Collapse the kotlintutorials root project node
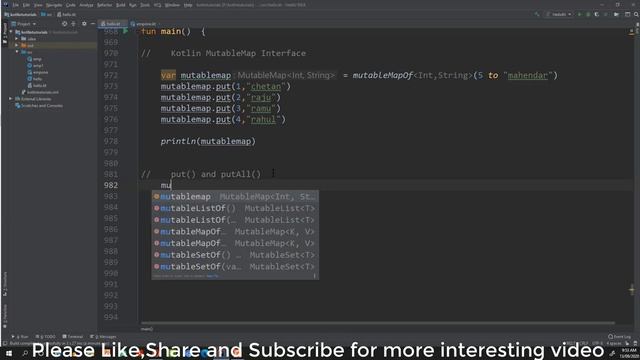The height and width of the screenshot is (360, 640). [11, 32]
